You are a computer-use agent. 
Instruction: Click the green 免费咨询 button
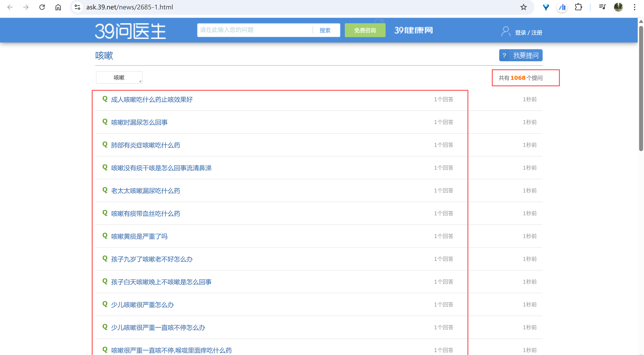click(x=365, y=30)
